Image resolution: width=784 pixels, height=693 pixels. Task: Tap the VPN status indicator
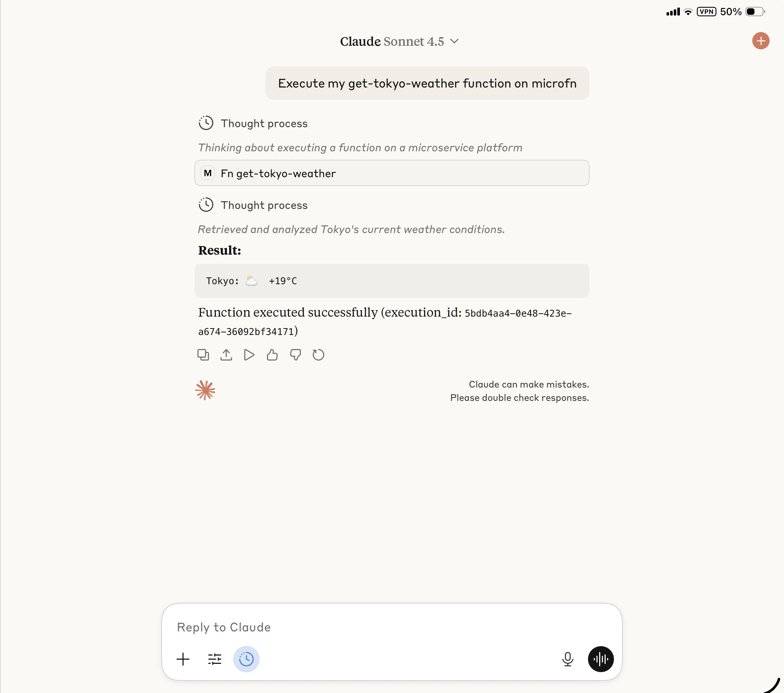click(x=706, y=12)
